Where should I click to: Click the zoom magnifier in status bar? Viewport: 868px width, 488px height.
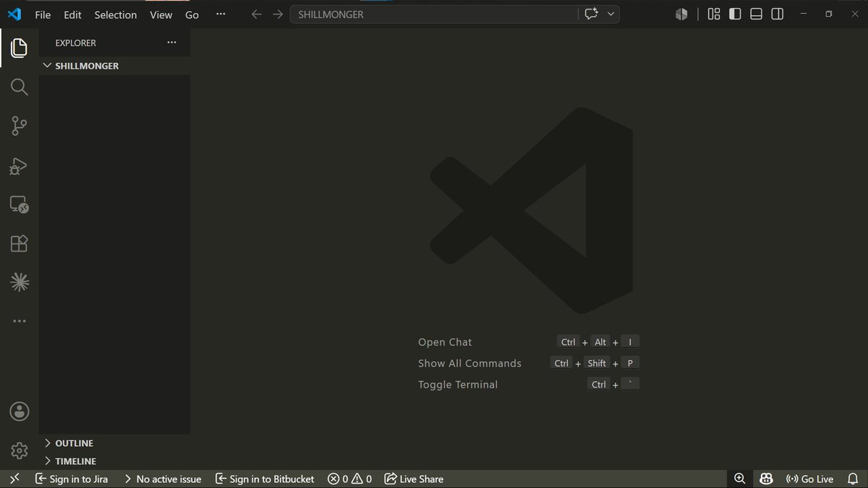[740, 479]
